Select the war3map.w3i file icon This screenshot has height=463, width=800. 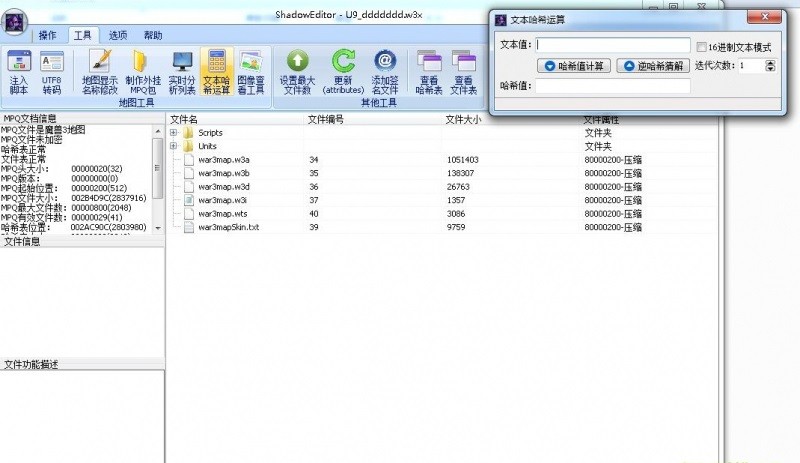click(189, 200)
